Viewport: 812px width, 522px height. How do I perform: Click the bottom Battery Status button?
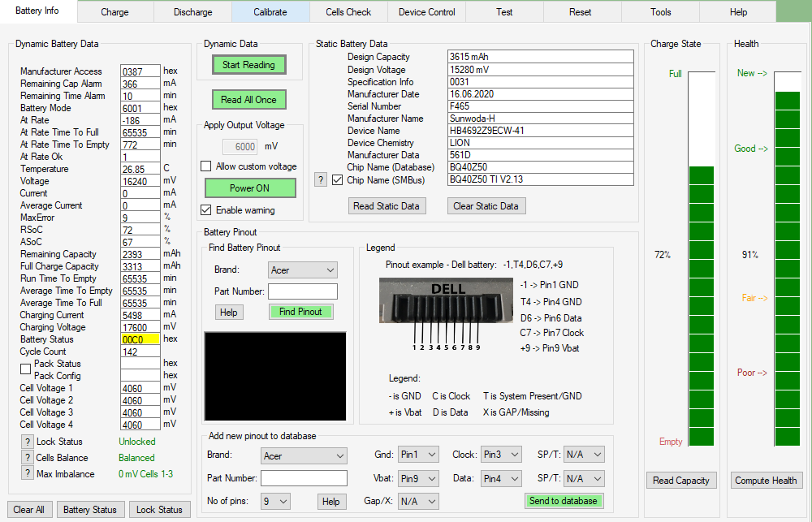click(90, 510)
